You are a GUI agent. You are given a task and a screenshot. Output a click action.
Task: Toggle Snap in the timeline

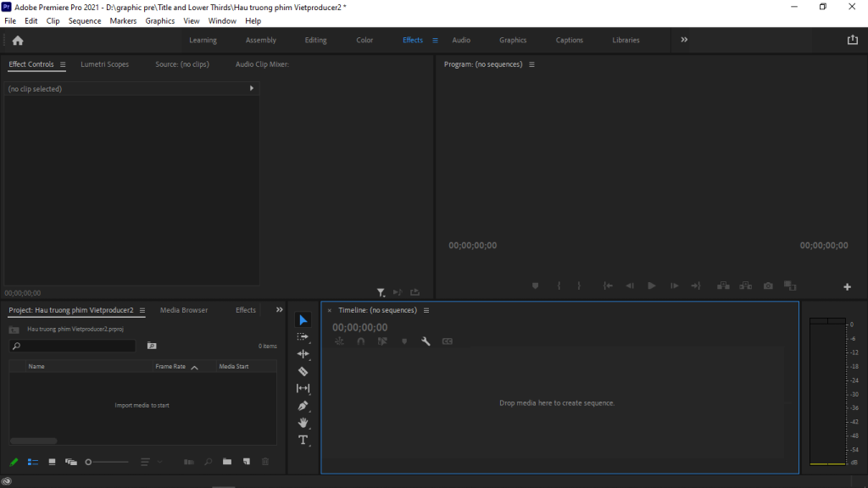pyautogui.click(x=360, y=341)
